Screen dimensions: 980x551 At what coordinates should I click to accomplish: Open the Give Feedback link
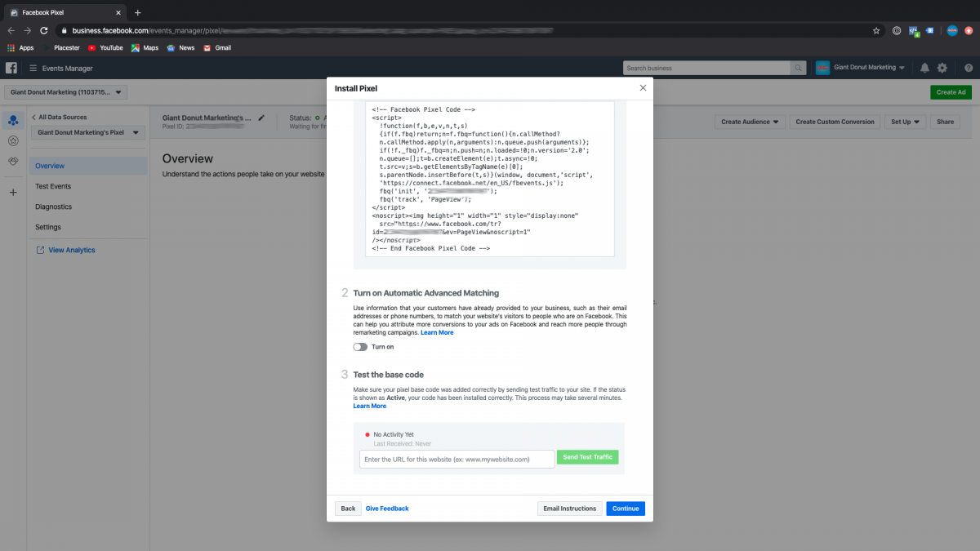click(x=387, y=509)
